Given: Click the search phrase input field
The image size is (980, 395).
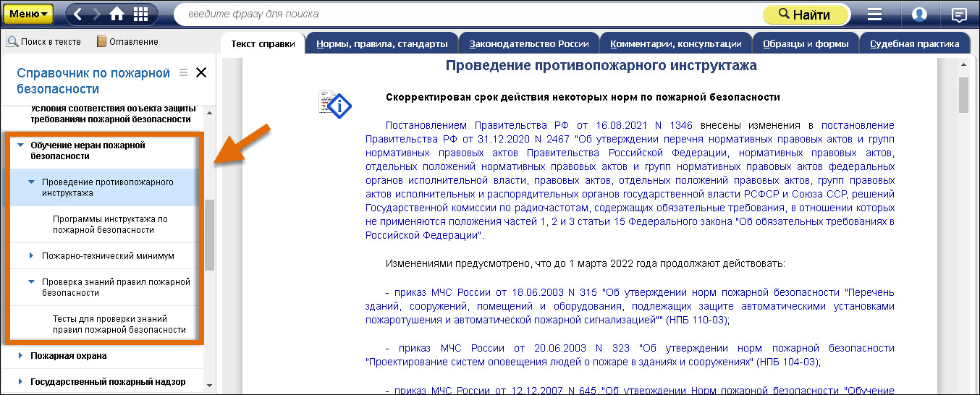Looking at the screenshot, I should pyautogui.click(x=463, y=14).
